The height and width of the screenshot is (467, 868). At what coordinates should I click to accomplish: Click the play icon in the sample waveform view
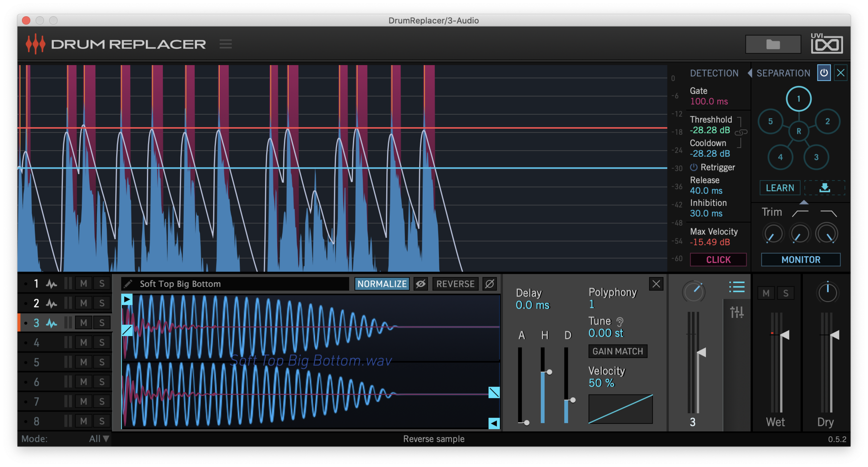pos(127,300)
